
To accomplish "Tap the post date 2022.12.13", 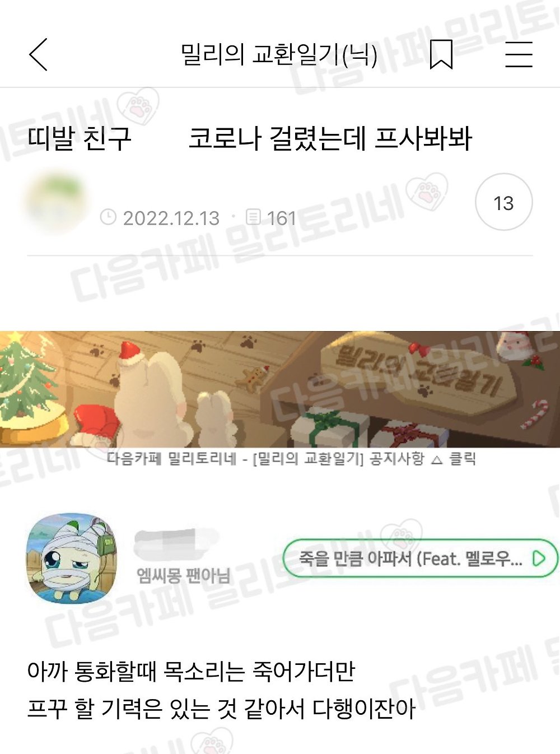I will pyautogui.click(x=171, y=218).
